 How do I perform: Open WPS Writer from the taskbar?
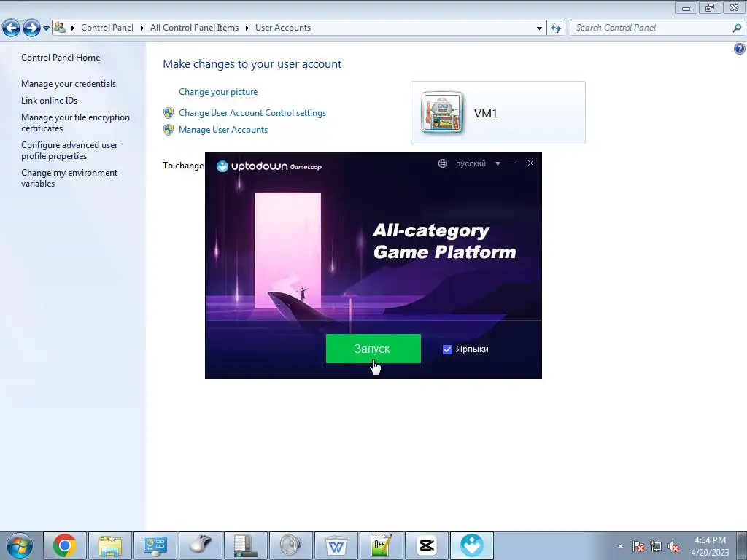(x=336, y=545)
